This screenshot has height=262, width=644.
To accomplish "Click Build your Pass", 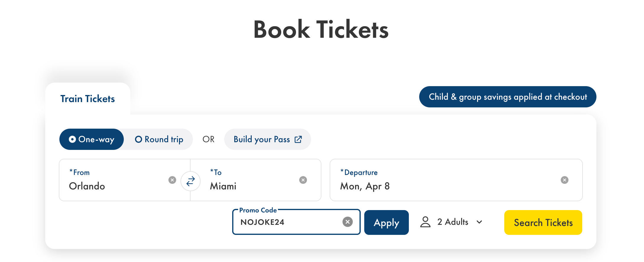I will point(262,139).
